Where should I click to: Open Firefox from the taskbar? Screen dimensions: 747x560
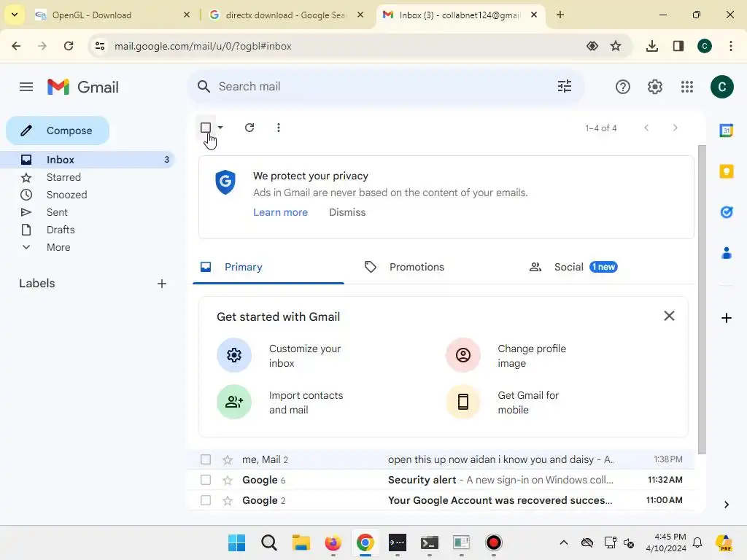pyautogui.click(x=333, y=542)
